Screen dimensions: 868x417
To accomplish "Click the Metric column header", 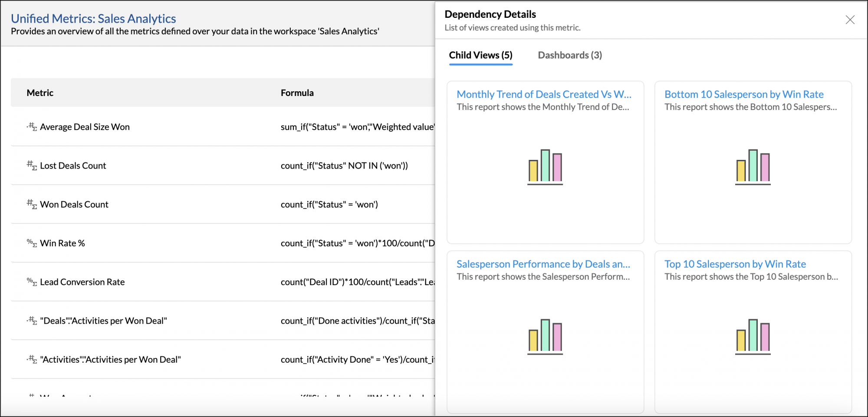I will (40, 93).
